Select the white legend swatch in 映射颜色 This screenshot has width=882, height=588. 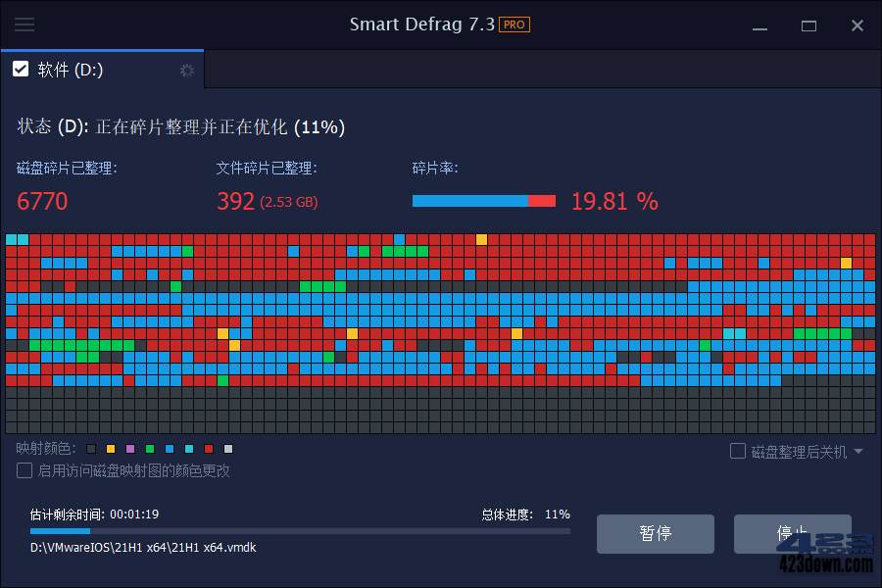[x=228, y=449]
